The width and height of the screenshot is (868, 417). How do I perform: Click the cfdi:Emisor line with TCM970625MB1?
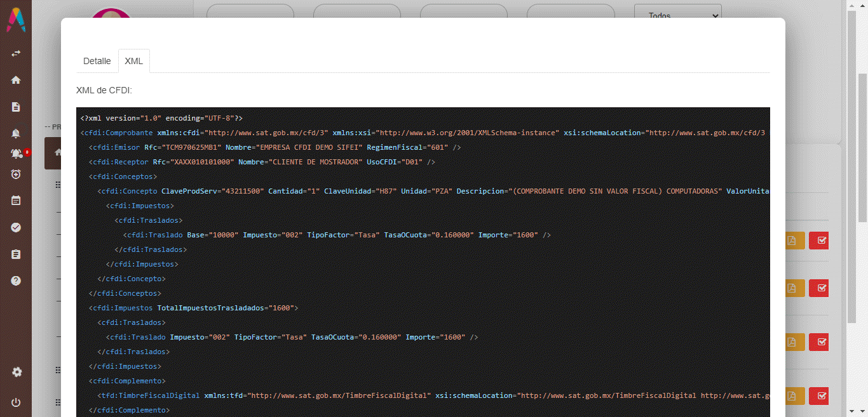click(x=275, y=147)
